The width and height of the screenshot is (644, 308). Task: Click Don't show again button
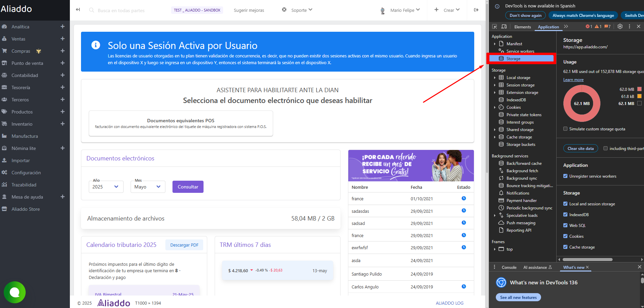[525, 15]
